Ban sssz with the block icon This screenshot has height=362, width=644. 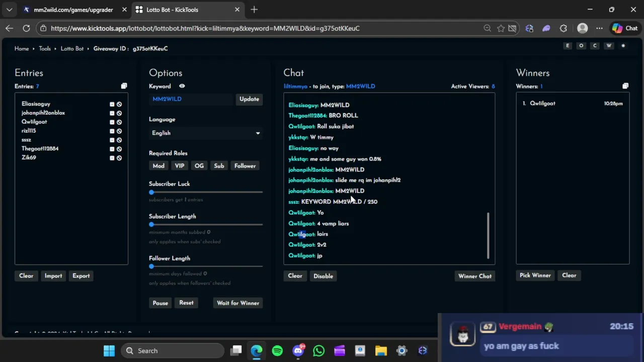tap(119, 140)
